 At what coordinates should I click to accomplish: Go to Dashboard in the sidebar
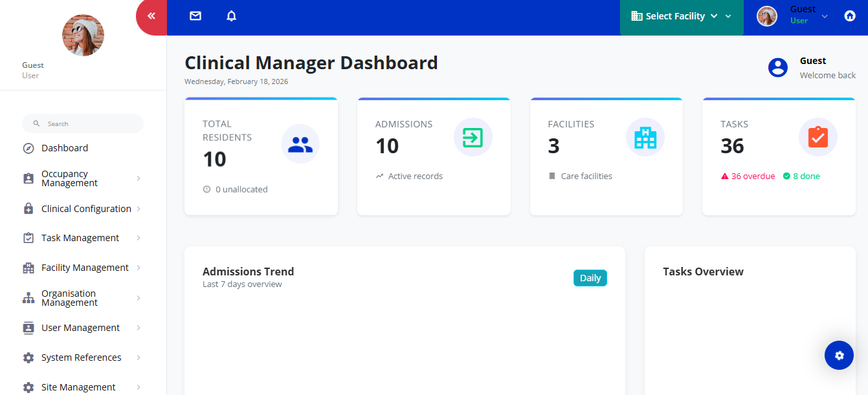[64, 148]
